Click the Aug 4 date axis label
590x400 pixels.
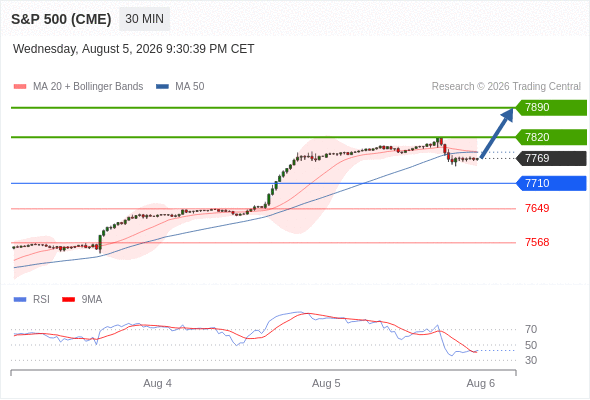(157, 383)
